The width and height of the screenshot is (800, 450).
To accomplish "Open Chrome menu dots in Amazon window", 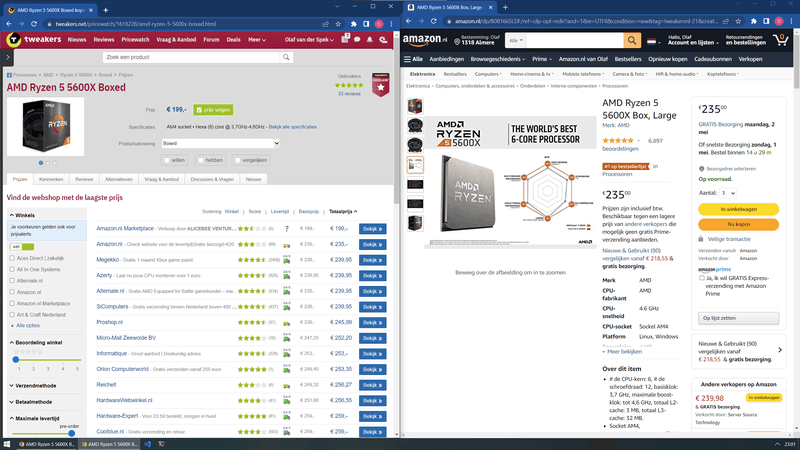I will point(791,21).
